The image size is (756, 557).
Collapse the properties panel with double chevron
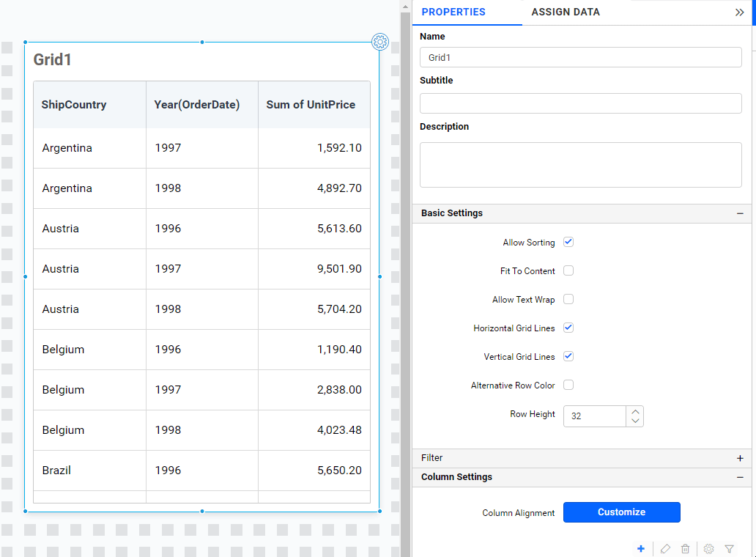click(741, 12)
